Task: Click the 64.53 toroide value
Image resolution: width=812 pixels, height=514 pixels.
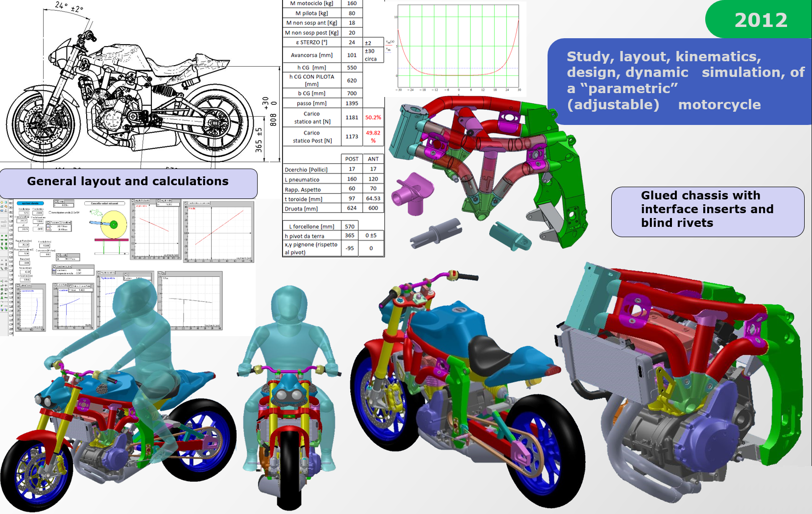Action: [373, 198]
